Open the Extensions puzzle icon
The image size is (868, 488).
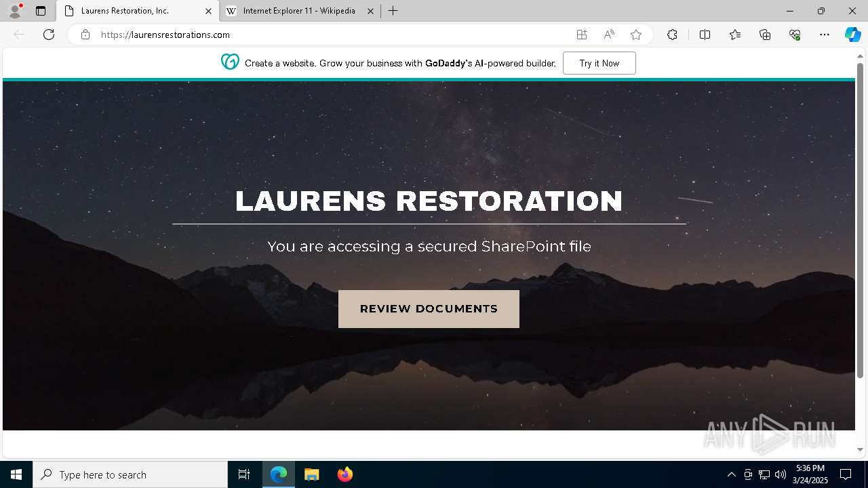click(x=672, y=35)
